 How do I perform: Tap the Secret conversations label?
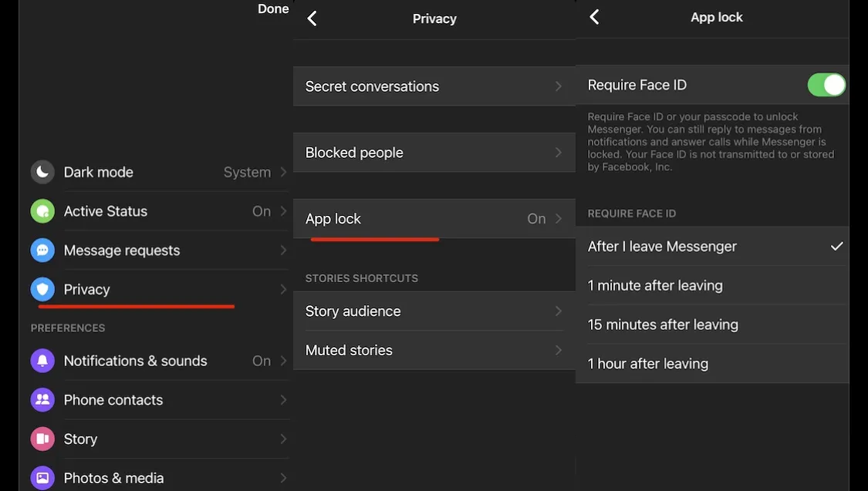pyautogui.click(x=372, y=86)
